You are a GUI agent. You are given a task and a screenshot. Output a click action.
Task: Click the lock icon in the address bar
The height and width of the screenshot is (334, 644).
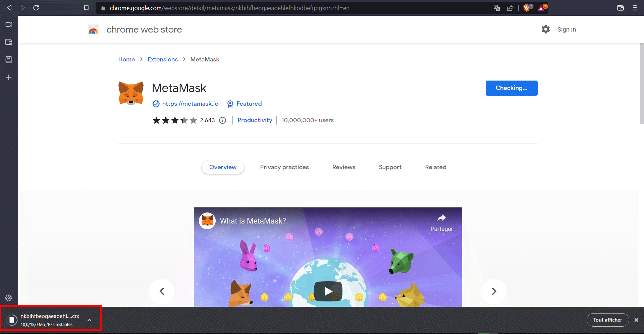pos(103,8)
